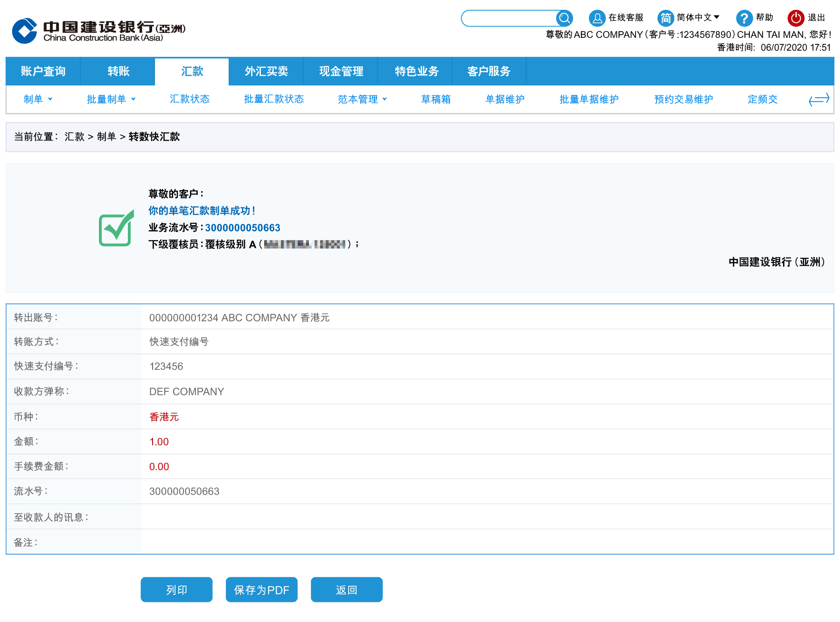This screenshot has width=840, height=622.
Task: Click the amount value 1.00
Action: point(159,442)
